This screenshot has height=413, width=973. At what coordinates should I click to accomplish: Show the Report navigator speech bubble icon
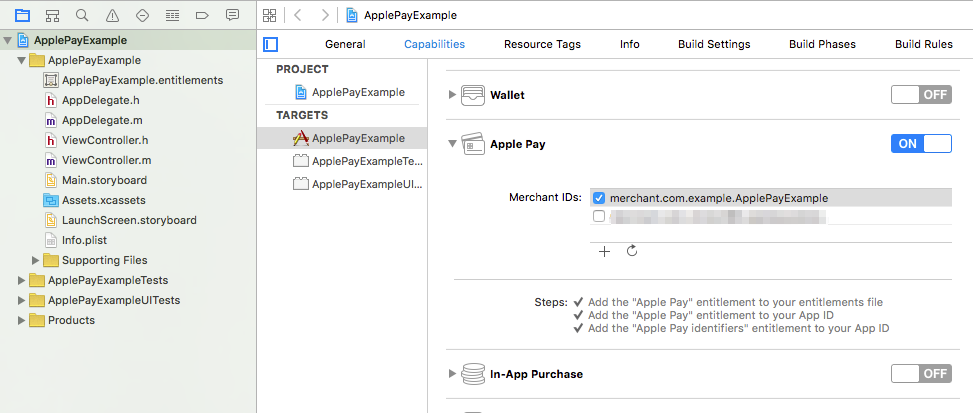233,15
